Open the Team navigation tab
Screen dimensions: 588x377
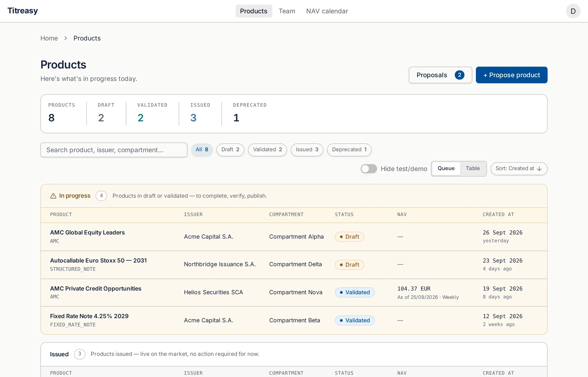[x=287, y=11]
